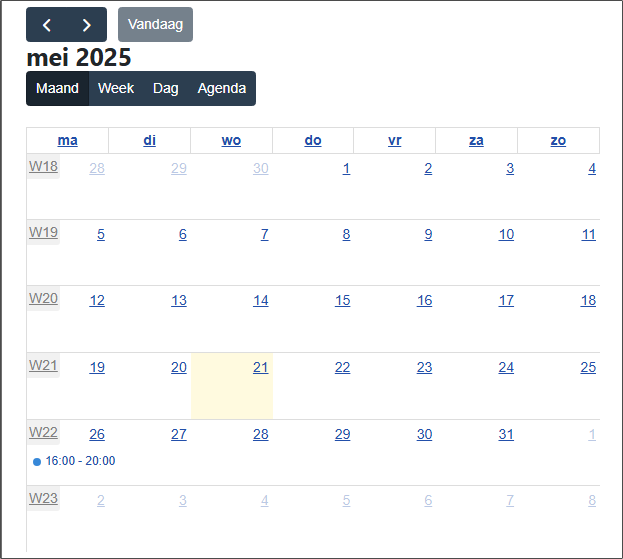Click the 'ma' column header
Image resolution: width=623 pixels, height=559 pixels.
coord(68,140)
